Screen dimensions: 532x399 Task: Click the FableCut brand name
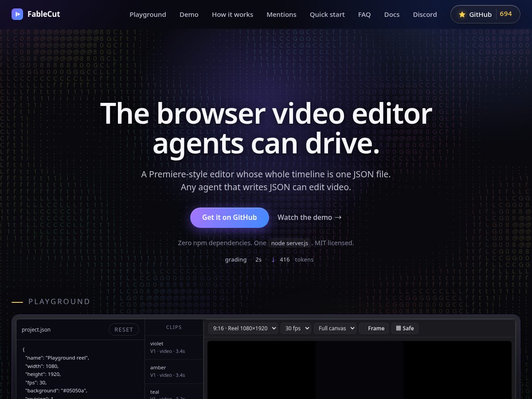[x=43, y=14]
